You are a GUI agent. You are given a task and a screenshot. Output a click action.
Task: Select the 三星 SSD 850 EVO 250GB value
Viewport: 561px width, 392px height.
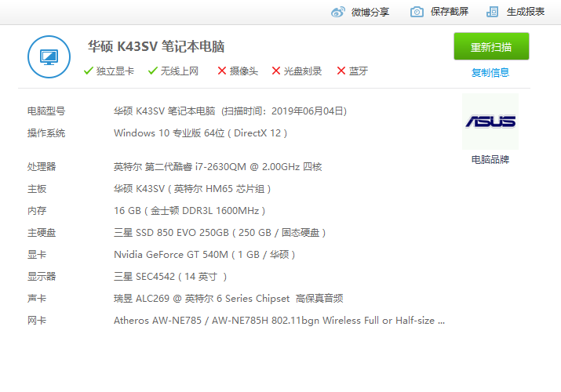(220, 233)
